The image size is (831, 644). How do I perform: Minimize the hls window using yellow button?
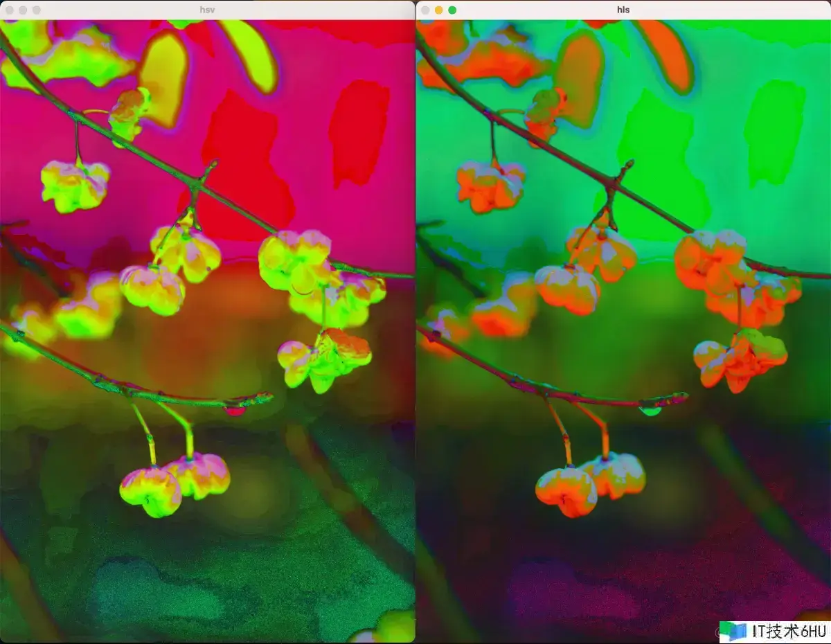[438, 10]
